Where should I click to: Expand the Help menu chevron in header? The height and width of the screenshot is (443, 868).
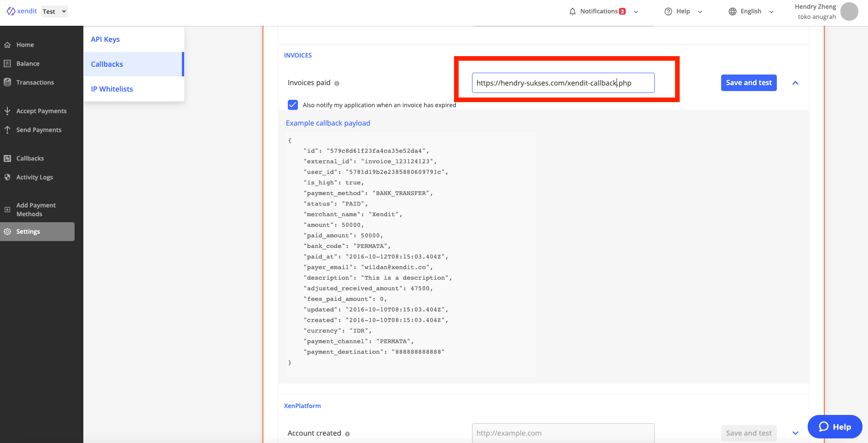click(x=700, y=12)
